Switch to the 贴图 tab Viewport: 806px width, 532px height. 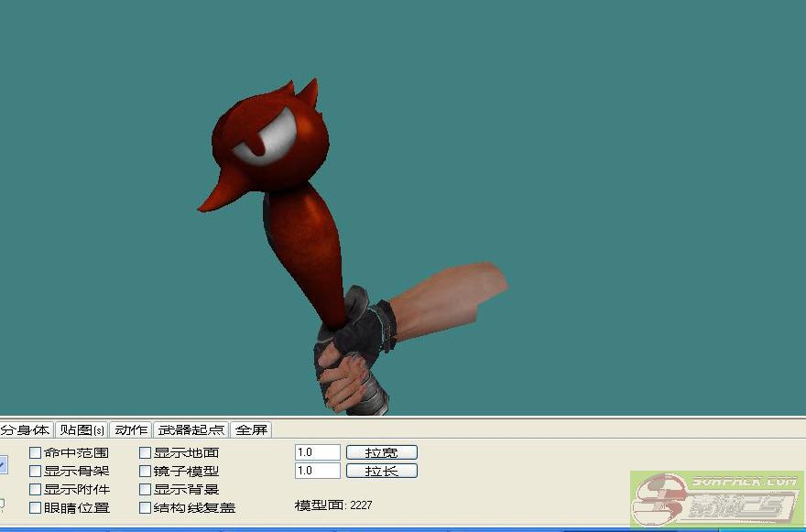click(81, 429)
